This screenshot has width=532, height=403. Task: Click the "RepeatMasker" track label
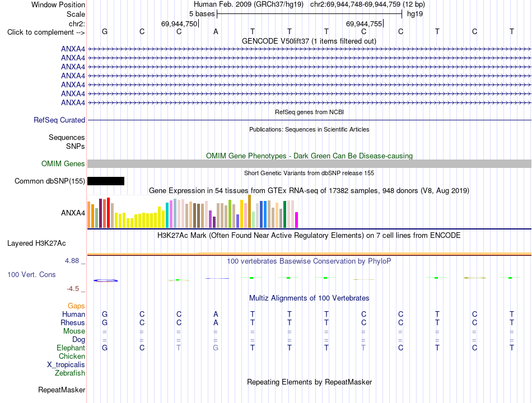62,390
